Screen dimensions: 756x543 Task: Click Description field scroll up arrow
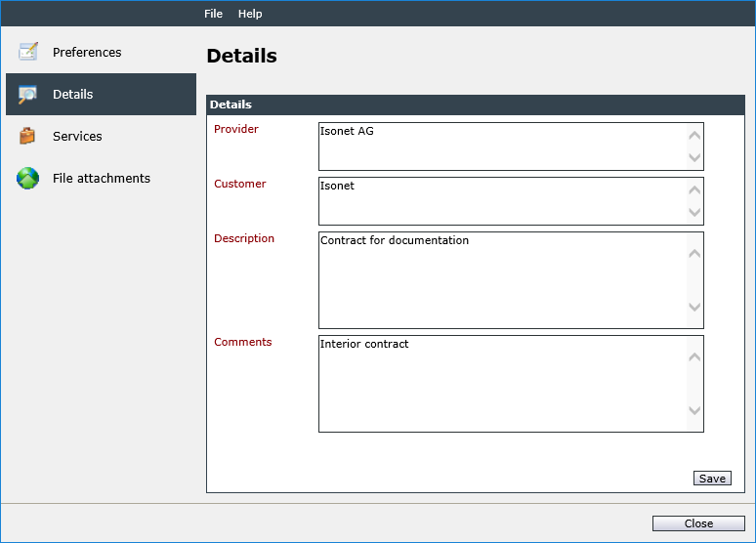pos(694,253)
